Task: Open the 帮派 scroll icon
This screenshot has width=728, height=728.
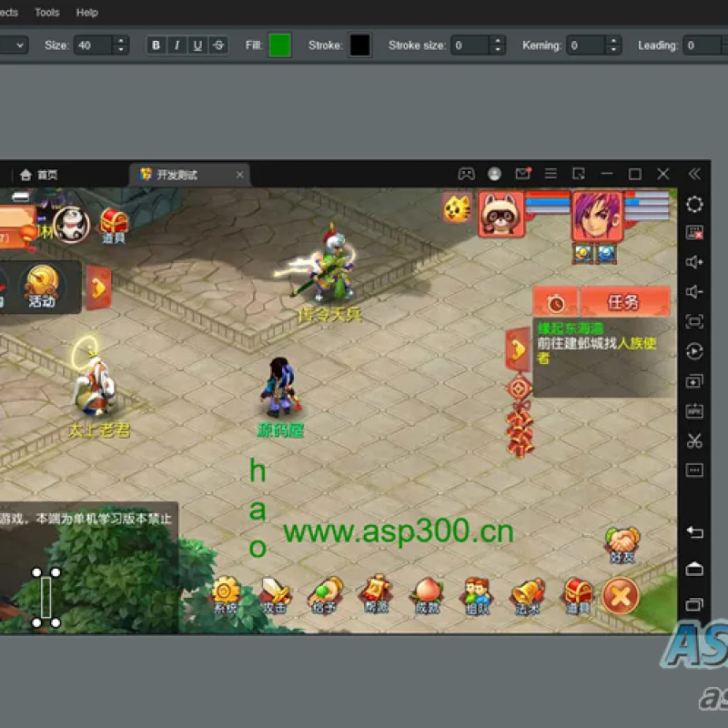Action: pos(377,594)
